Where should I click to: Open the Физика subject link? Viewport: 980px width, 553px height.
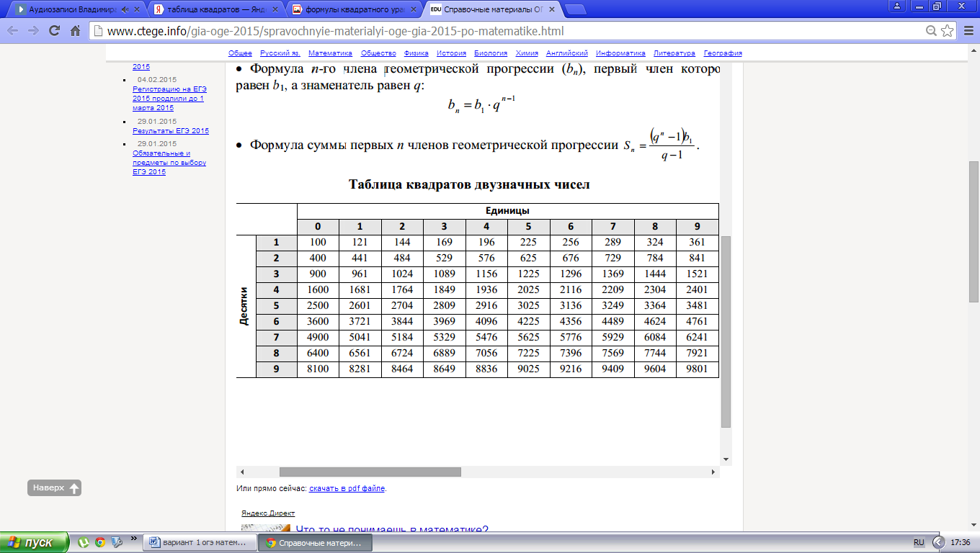[416, 53]
